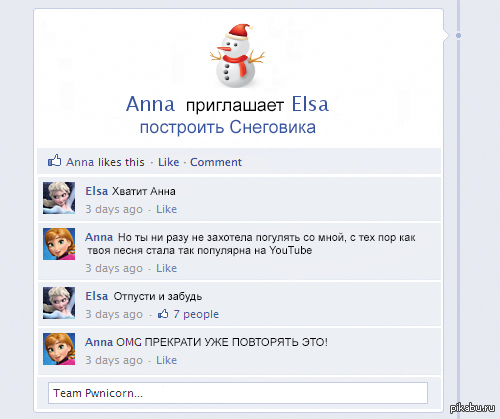The height and width of the screenshot is (419, 500).
Task: Like Anna's comment about YouTube
Action: (166, 268)
